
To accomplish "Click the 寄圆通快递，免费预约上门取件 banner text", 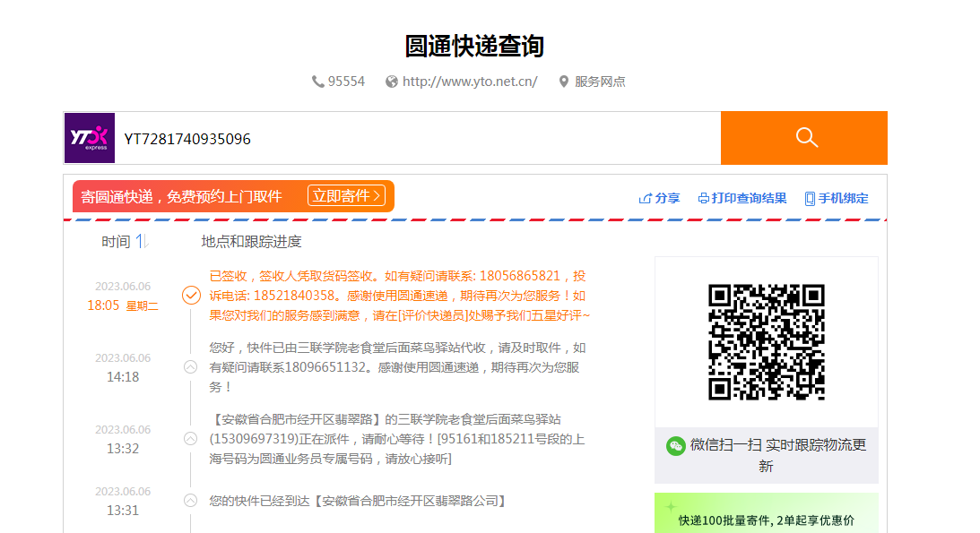I will click(181, 196).
